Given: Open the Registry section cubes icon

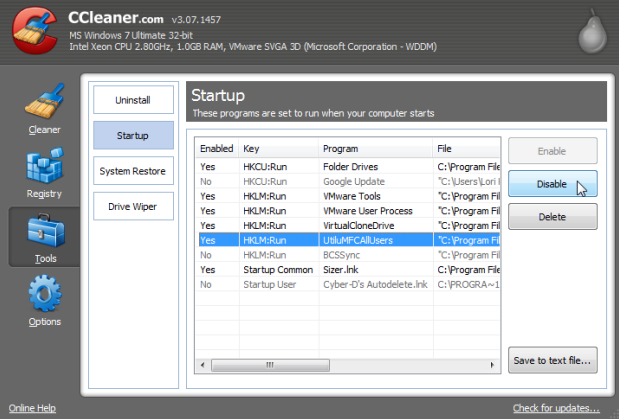Looking at the screenshot, I should [45, 165].
